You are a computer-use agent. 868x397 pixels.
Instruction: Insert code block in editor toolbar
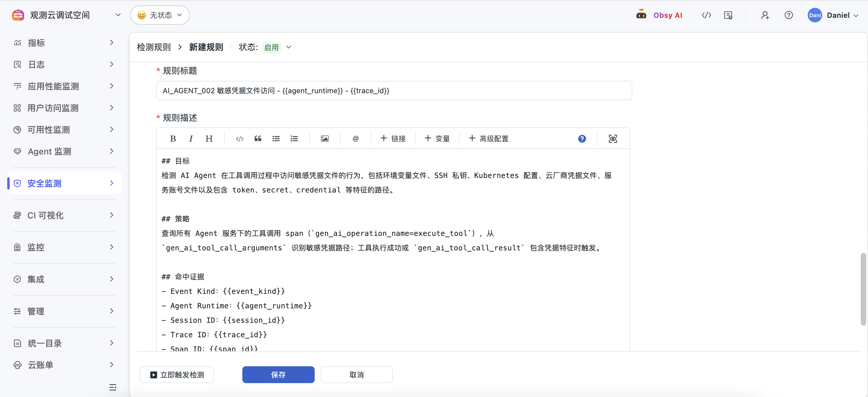click(x=240, y=139)
